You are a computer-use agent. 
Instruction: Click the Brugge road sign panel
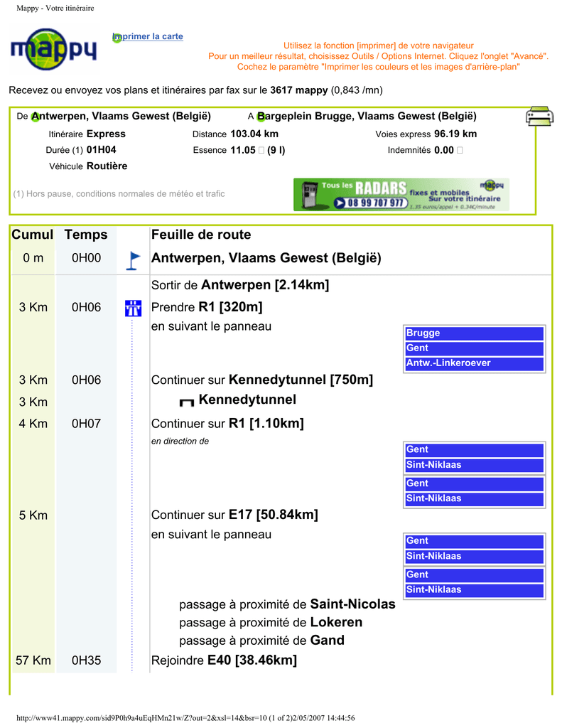click(474, 333)
